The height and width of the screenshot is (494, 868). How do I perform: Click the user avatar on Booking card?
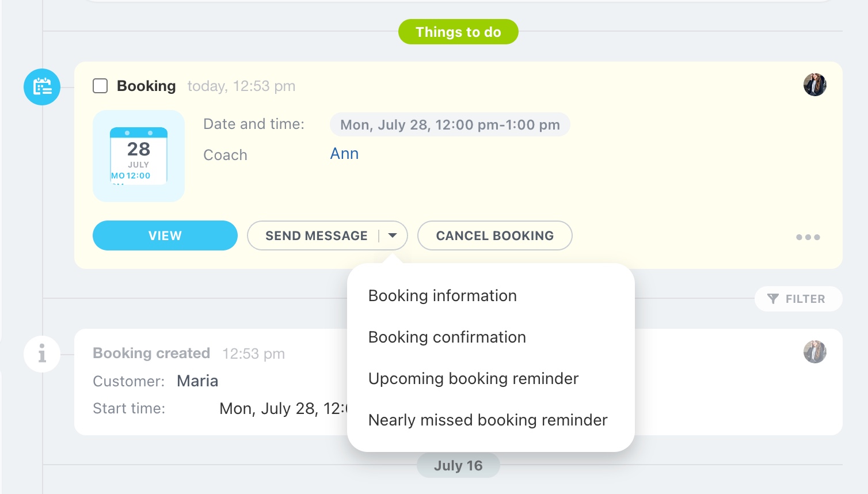pyautogui.click(x=814, y=85)
